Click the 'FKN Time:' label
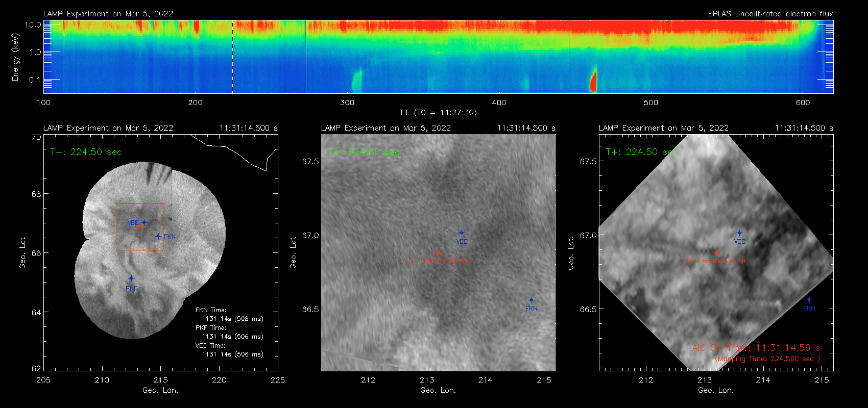The image size is (868, 408). (211, 310)
